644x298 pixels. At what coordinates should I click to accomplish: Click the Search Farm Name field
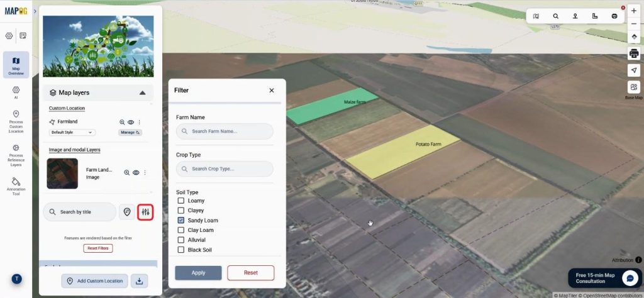[225, 131]
